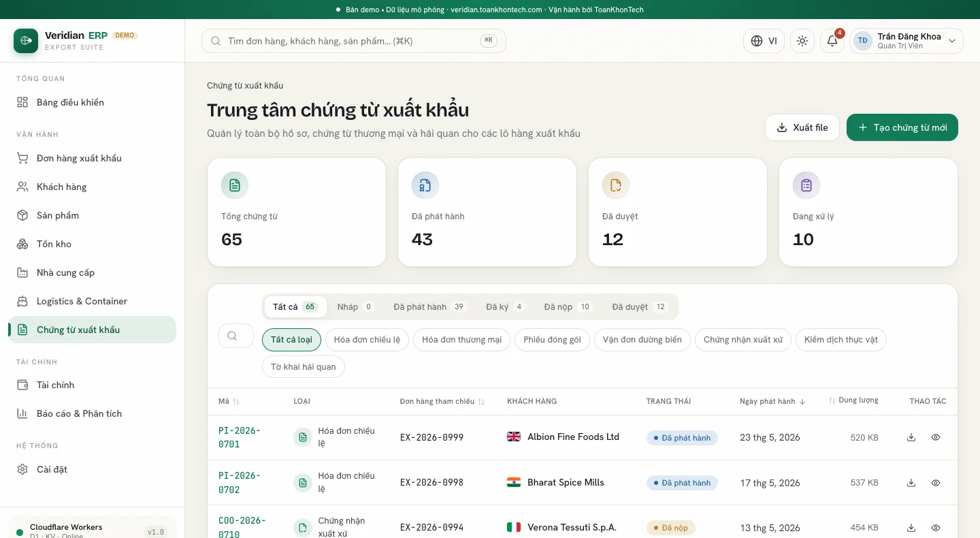Open the VI language selector

click(x=764, y=41)
